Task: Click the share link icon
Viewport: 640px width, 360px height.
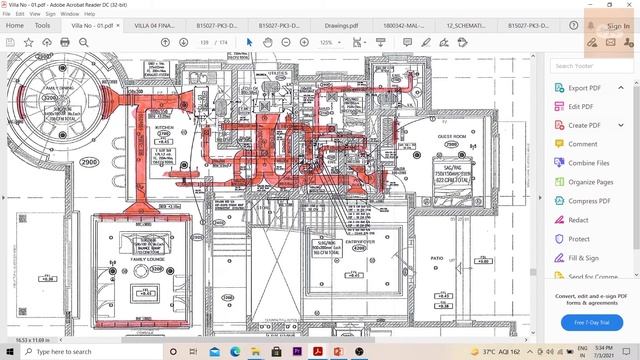Action: tap(592, 42)
